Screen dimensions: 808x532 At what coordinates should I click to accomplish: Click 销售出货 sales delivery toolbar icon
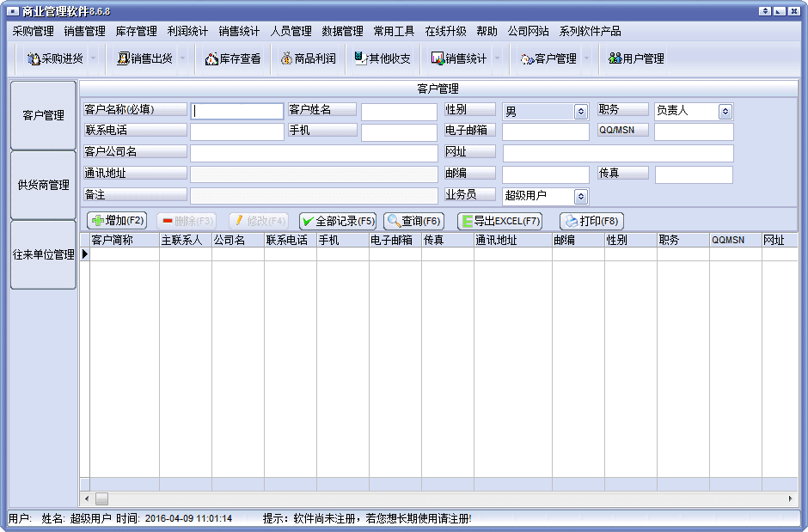tap(144, 59)
